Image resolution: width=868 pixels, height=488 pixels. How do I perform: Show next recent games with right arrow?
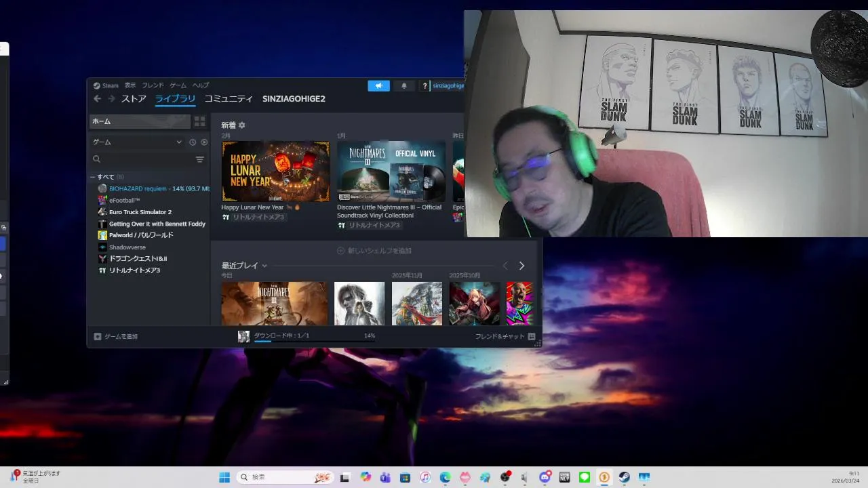pos(521,266)
